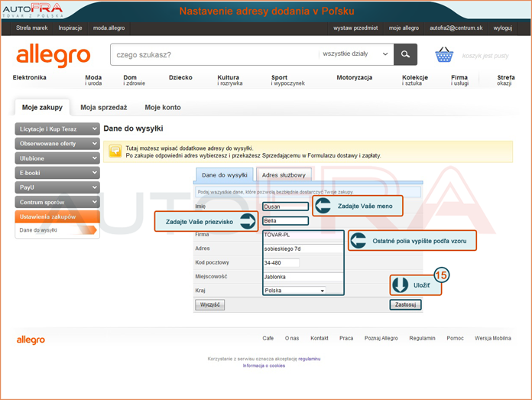Viewport: 532px width, 400px height.
Task: Click the allegro logo in header
Action: pyautogui.click(x=54, y=54)
